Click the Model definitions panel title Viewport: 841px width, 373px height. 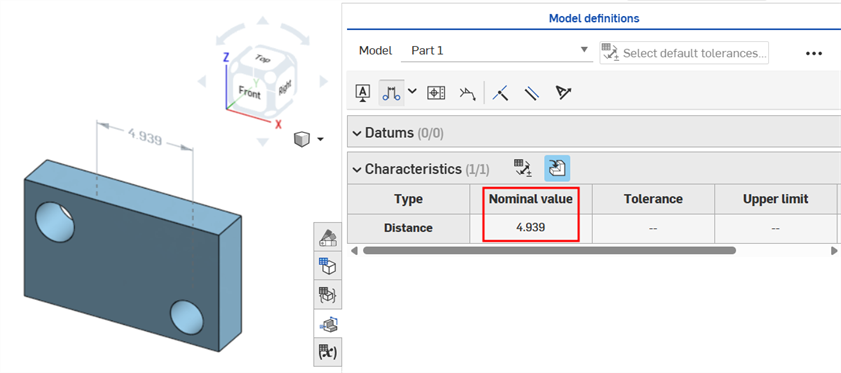pyautogui.click(x=594, y=18)
